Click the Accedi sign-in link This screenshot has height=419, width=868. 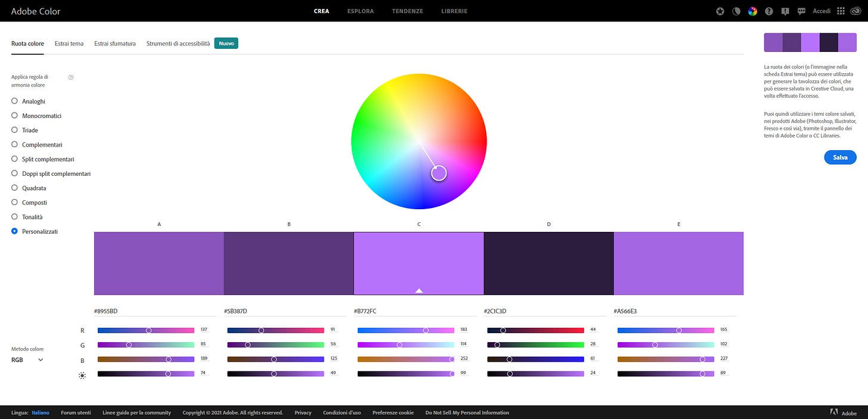(821, 11)
